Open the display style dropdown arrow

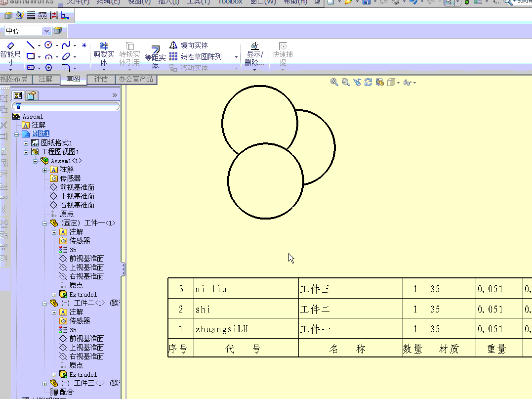[398, 83]
